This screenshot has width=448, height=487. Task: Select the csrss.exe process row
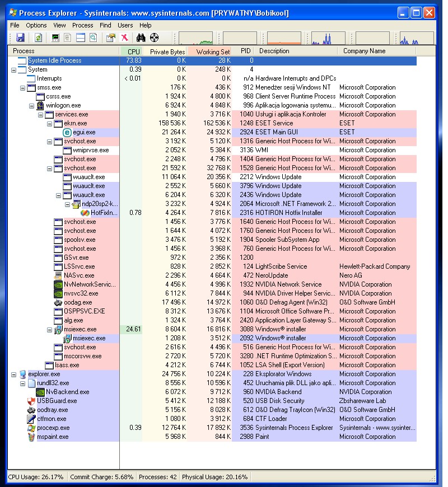212,97
